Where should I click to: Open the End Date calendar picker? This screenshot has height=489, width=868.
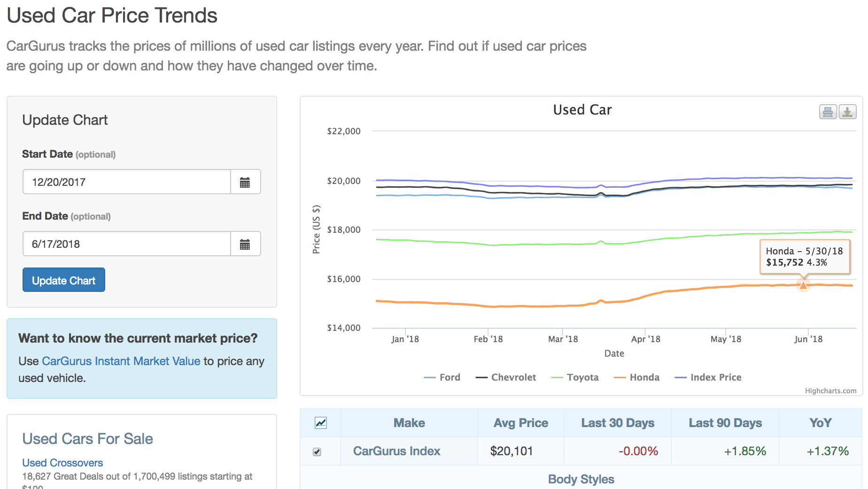click(245, 244)
